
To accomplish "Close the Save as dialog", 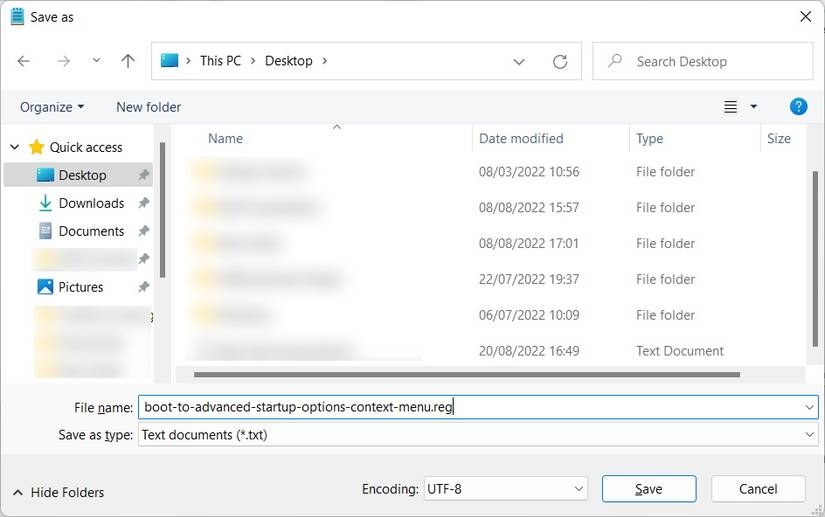I will [x=805, y=17].
